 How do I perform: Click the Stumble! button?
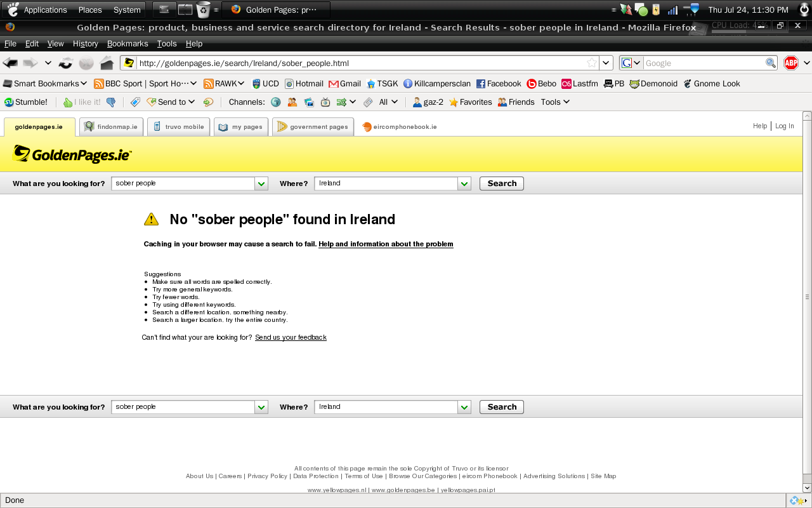pyautogui.click(x=26, y=102)
